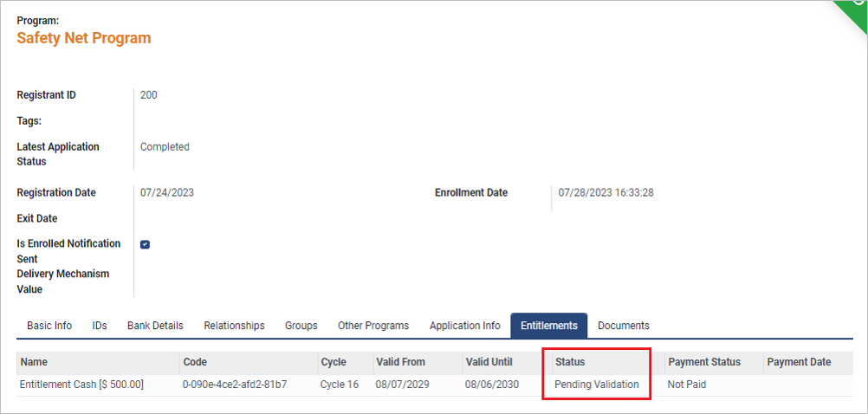Switch to the IDs tab
This screenshot has height=414, width=868.
[x=100, y=326]
